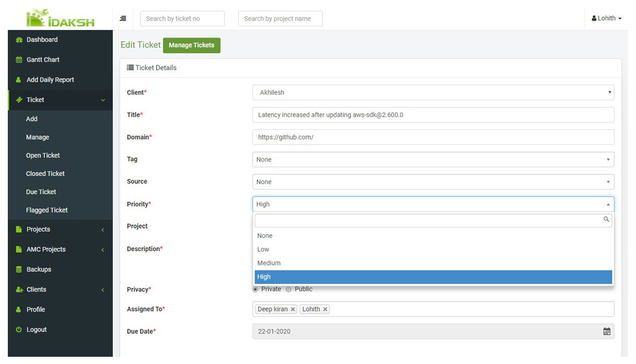Image resolution: width=636 pixels, height=364 pixels.
Task: Click the iDaksh logo
Action: pyautogui.click(x=60, y=18)
